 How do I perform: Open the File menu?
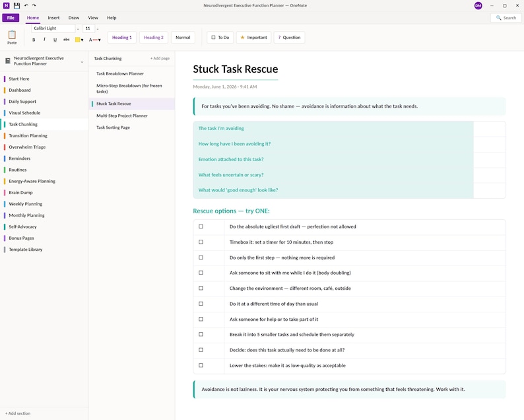pos(11,18)
